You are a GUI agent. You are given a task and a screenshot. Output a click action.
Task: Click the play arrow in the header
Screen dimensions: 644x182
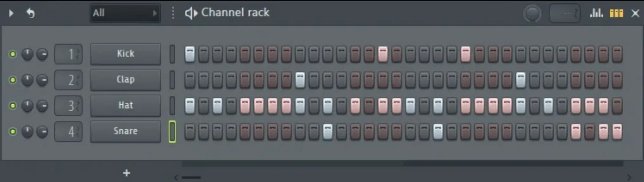pyautogui.click(x=11, y=13)
